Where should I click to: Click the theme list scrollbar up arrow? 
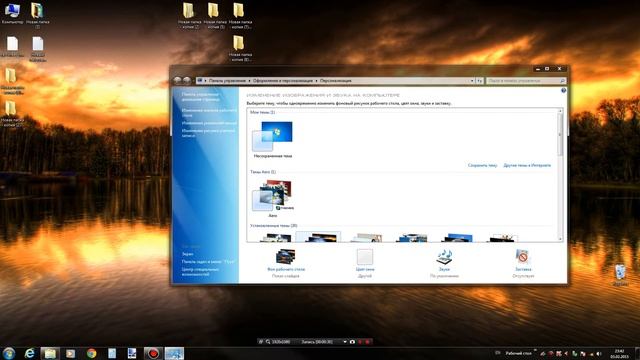tap(560, 111)
